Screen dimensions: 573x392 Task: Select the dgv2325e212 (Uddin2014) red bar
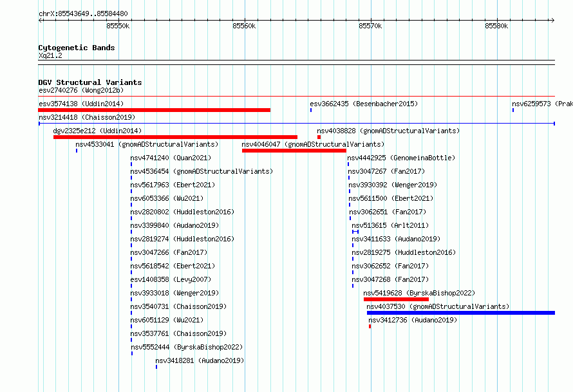point(175,137)
